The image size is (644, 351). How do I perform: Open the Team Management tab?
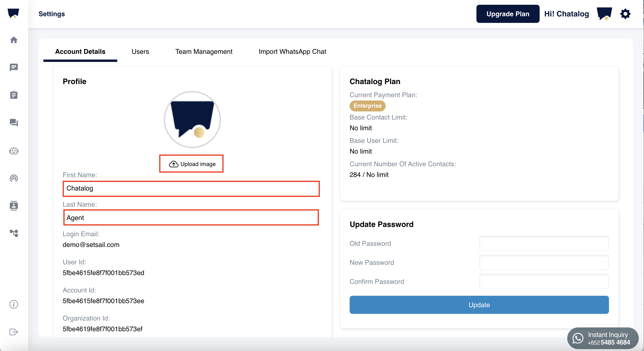(204, 51)
